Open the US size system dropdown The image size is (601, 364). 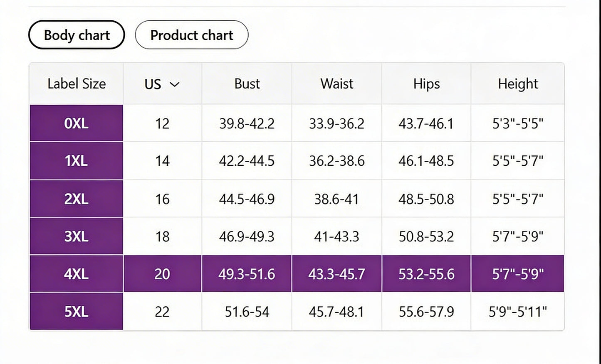coord(162,84)
